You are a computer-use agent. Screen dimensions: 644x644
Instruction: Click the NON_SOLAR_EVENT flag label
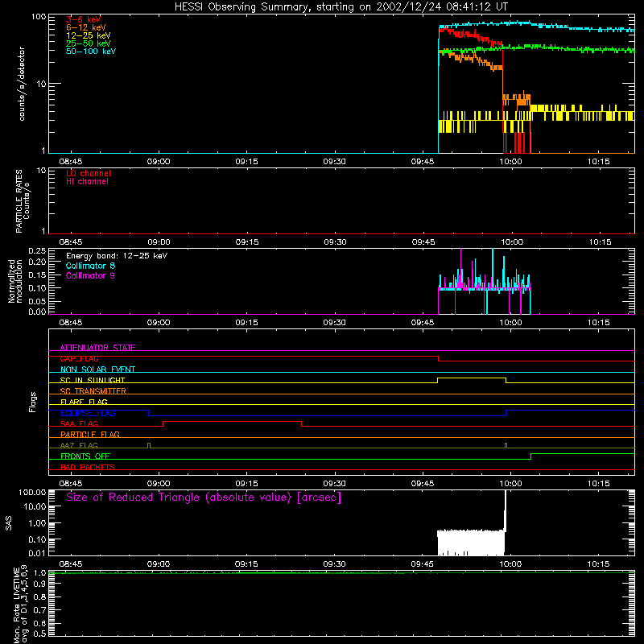97,369
